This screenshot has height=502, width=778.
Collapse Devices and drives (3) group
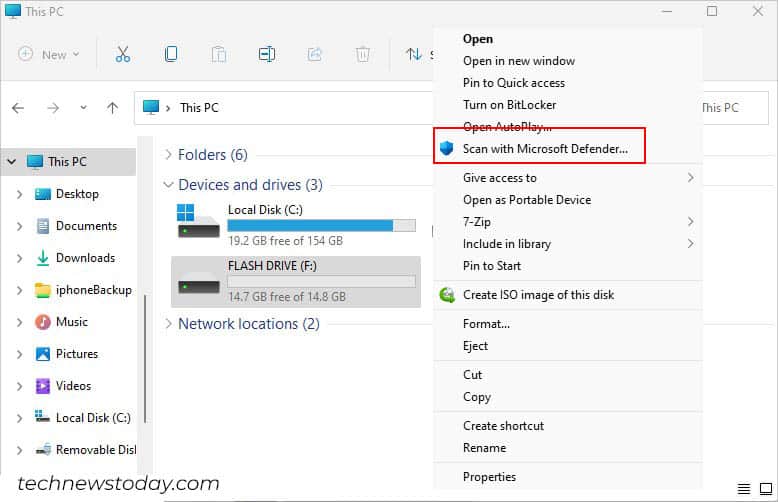click(x=168, y=185)
